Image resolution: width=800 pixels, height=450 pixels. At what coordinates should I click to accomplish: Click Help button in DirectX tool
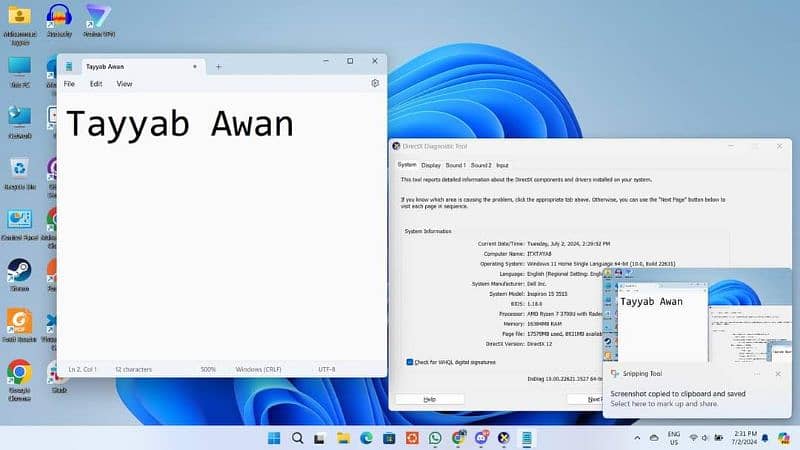430,399
